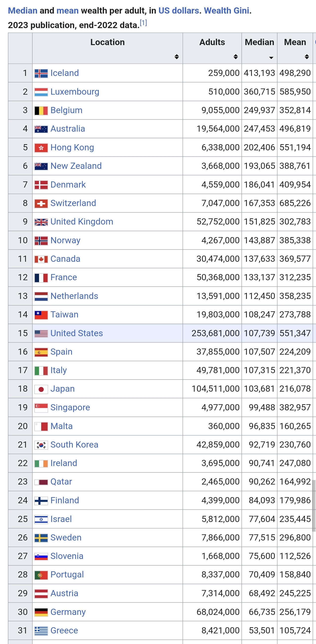
Task: Click the Canada flag icon
Action: coord(41,259)
